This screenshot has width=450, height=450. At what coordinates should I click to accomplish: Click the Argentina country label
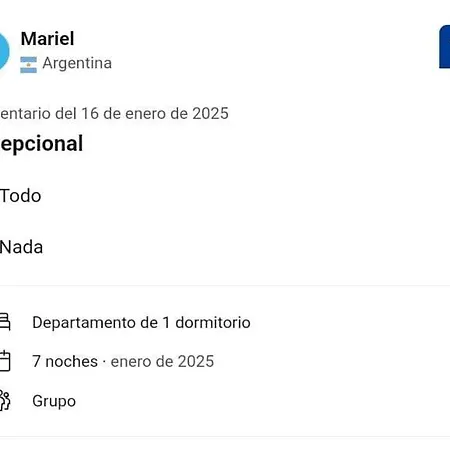point(77,63)
